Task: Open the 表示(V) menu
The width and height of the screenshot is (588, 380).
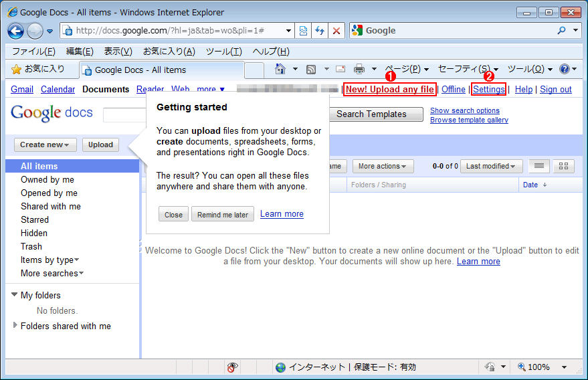Action: tap(118, 52)
